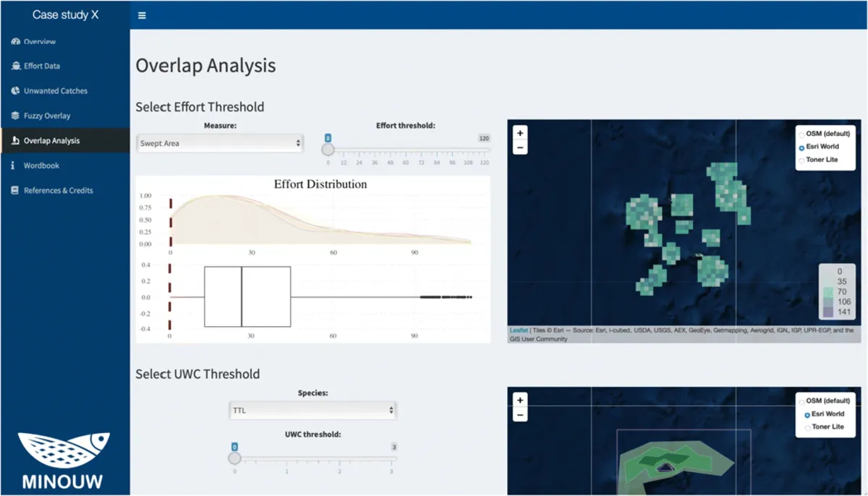Click the Unwanted Catches pie chart icon
The image size is (868, 496).
[16, 91]
